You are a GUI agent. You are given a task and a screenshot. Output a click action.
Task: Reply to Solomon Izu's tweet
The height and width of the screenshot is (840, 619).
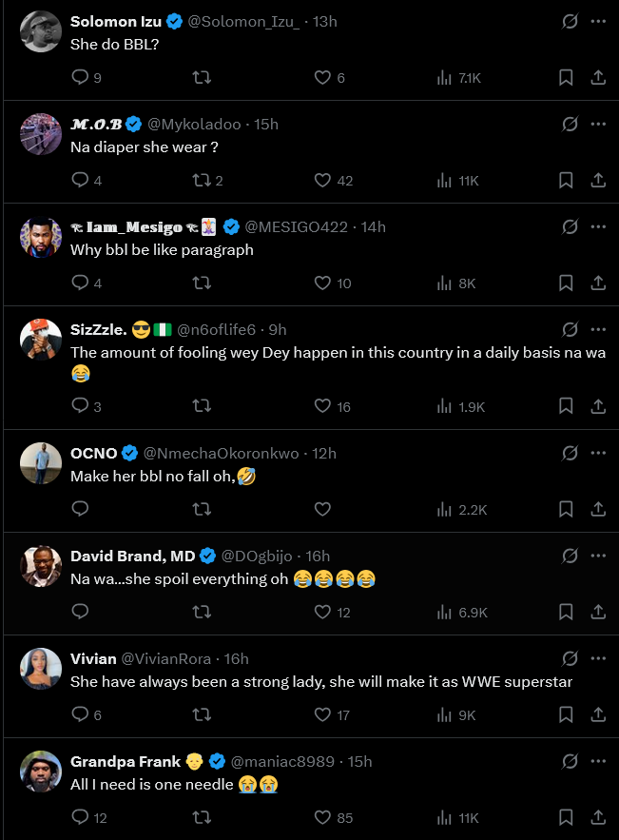80,77
